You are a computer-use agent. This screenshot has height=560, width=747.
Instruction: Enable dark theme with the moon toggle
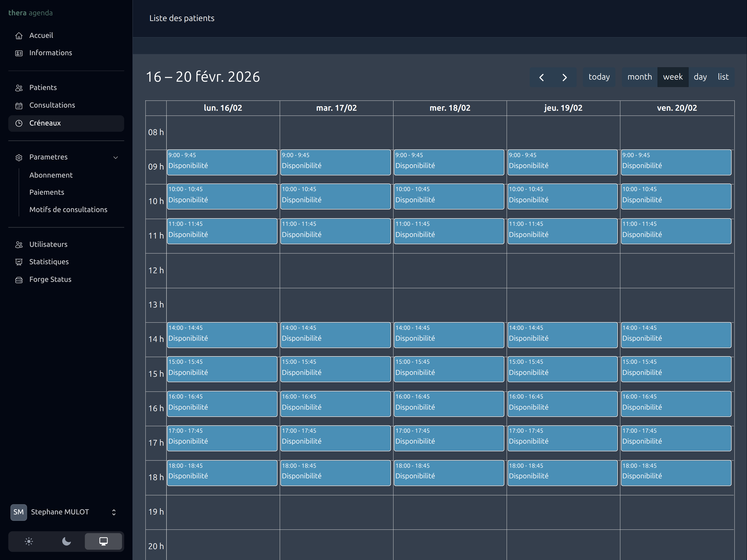click(66, 541)
